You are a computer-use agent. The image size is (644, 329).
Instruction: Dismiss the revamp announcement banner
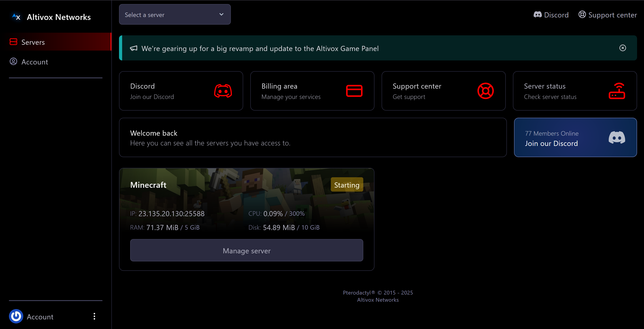[623, 48]
